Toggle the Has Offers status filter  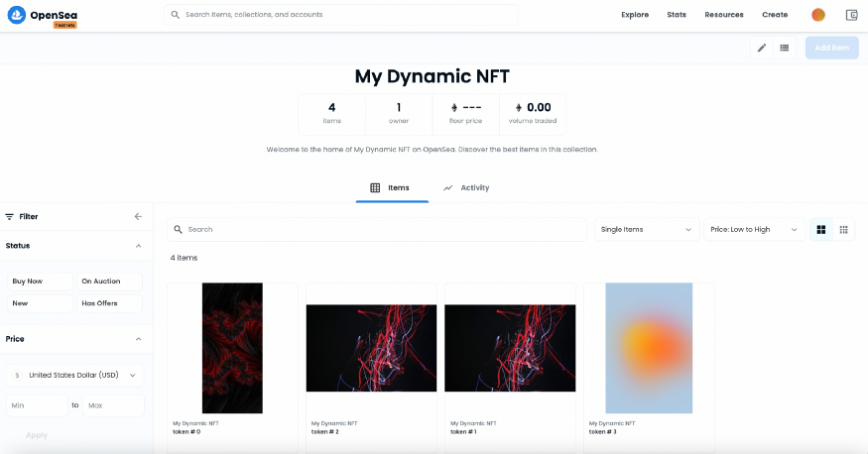click(x=109, y=303)
